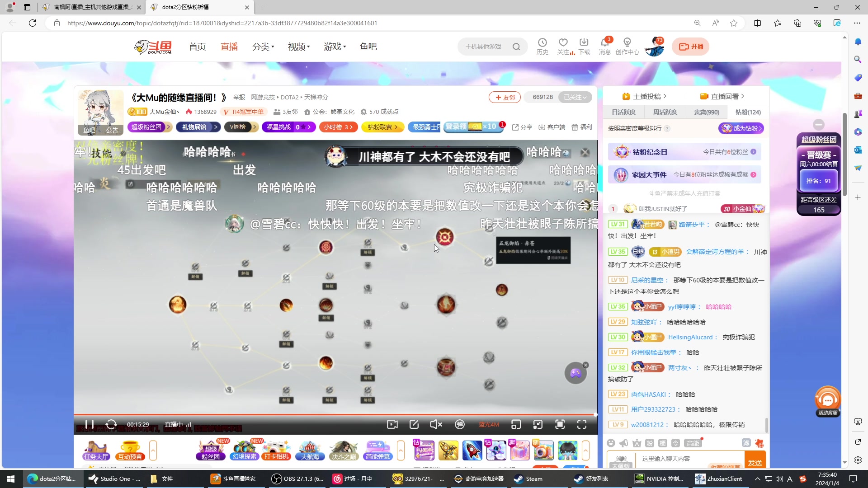Open the 互动预言 trophy icon

tap(130, 450)
